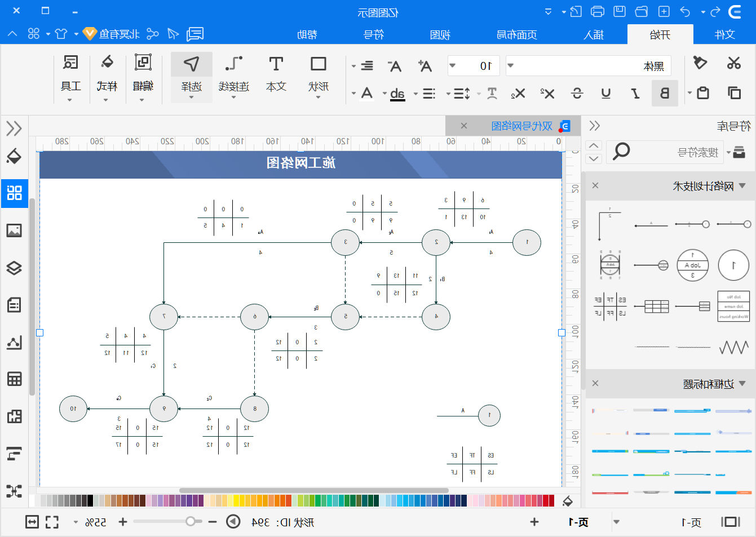Add a new page with plus button

[x=534, y=522]
